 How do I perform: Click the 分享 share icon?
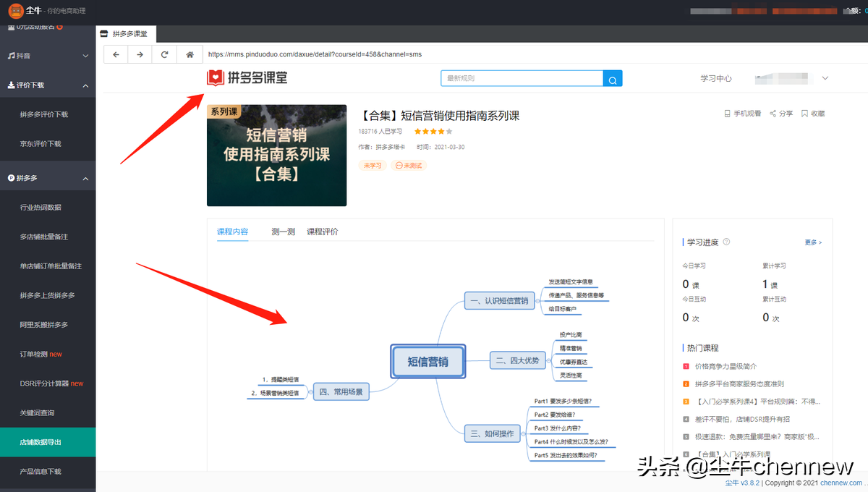tap(781, 114)
